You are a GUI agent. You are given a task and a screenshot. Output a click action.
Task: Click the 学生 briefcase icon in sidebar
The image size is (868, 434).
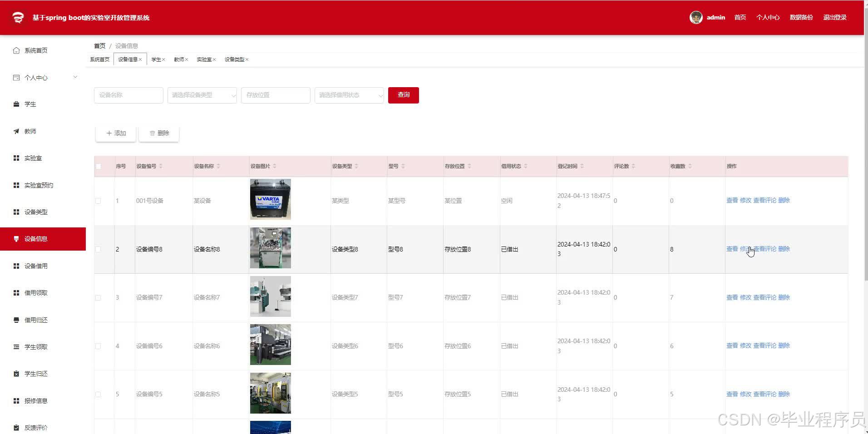pos(16,104)
